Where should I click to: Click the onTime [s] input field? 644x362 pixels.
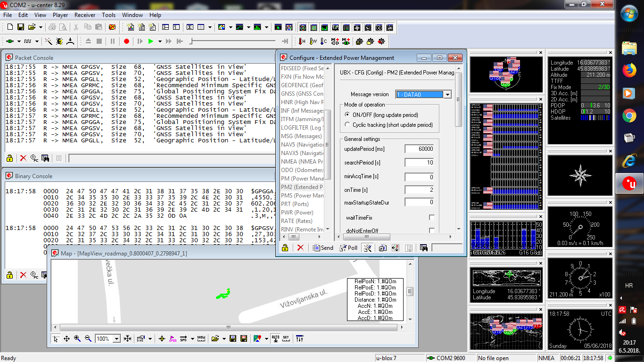point(420,190)
